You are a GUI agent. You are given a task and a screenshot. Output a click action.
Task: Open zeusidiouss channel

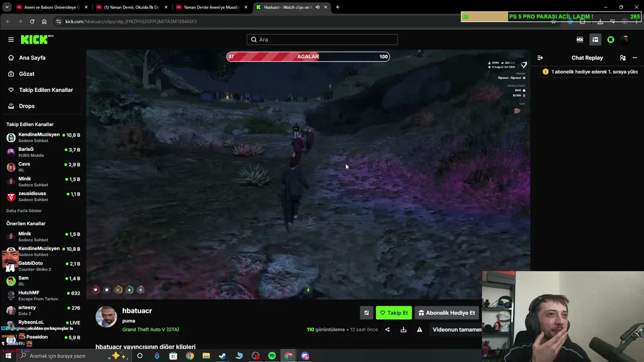coord(43,197)
